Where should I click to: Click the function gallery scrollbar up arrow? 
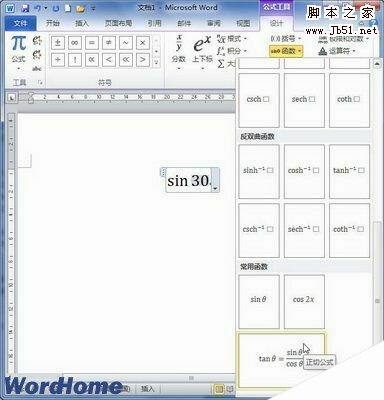(x=377, y=63)
